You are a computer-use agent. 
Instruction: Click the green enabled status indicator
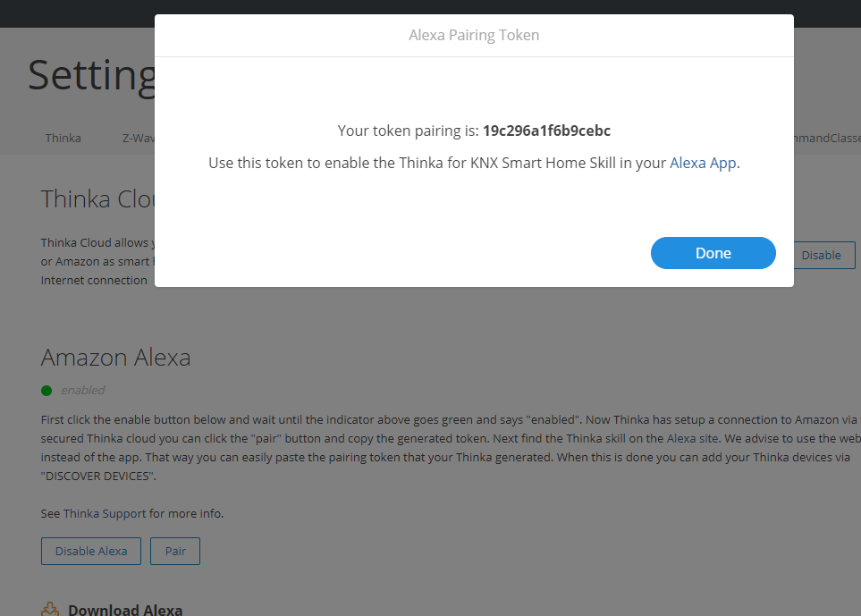pyautogui.click(x=46, y=391)
